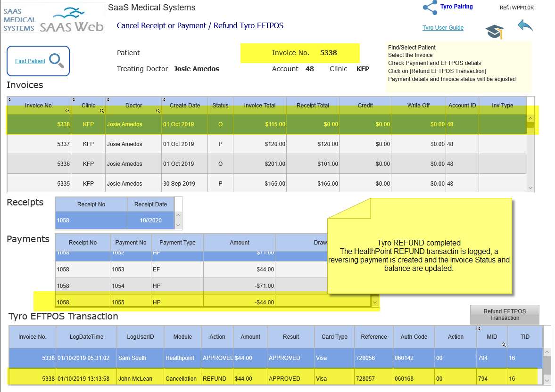Click the Payment No column header
Screen dimensions: 555x392
pos(131,243)
